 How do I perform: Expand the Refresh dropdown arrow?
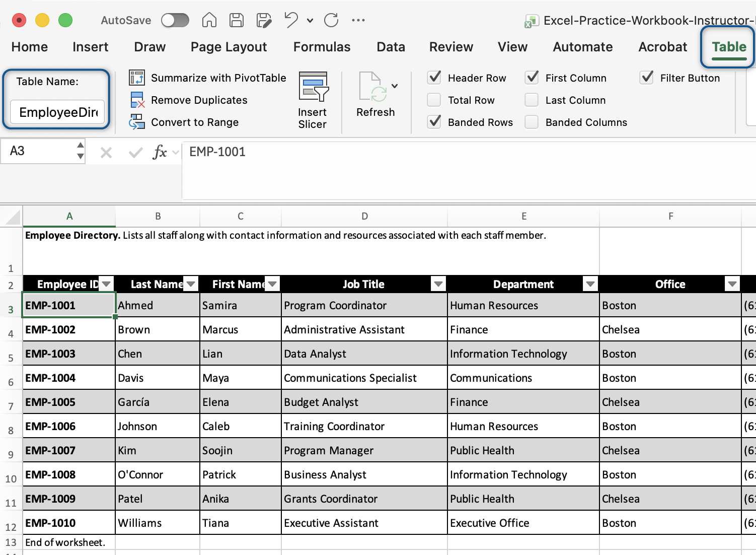click(x=395, y=86)
